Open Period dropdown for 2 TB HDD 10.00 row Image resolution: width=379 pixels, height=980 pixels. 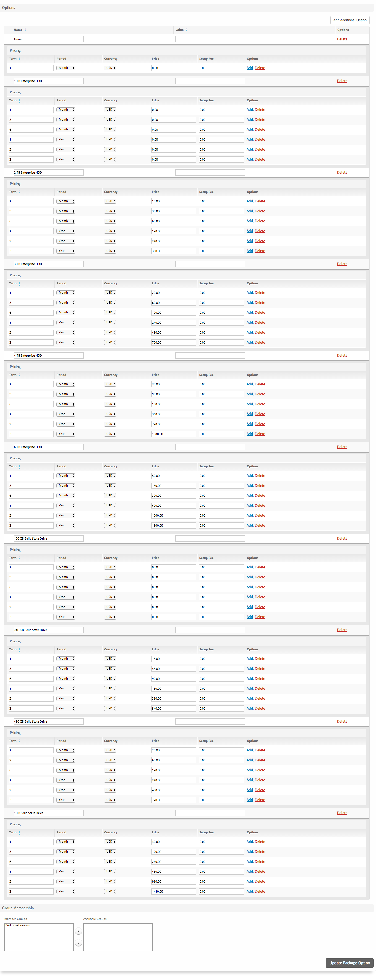click(x=66, y=201)
